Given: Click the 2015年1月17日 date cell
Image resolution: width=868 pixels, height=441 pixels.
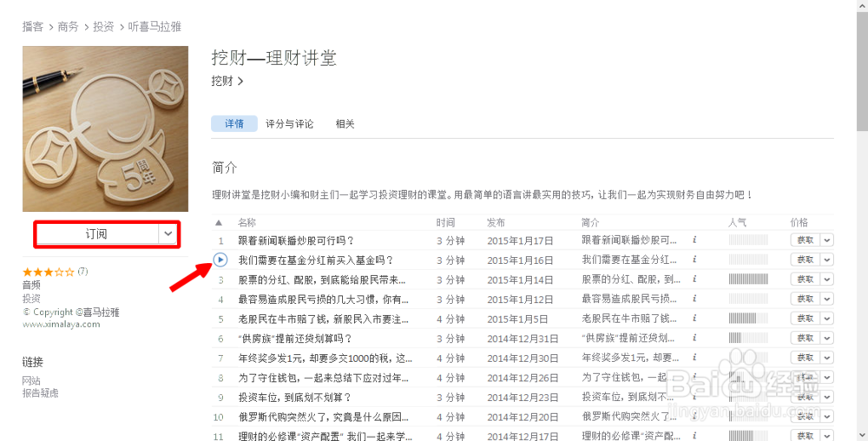Looking at the screenshot, I should [x=520, y=240].
